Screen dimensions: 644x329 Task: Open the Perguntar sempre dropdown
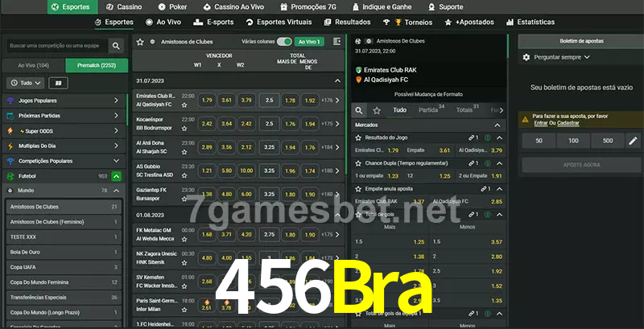(561, 57)
